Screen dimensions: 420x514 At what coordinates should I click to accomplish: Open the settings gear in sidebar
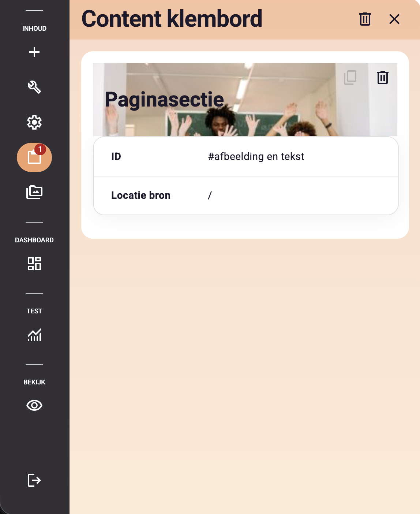tap(34, 122)
